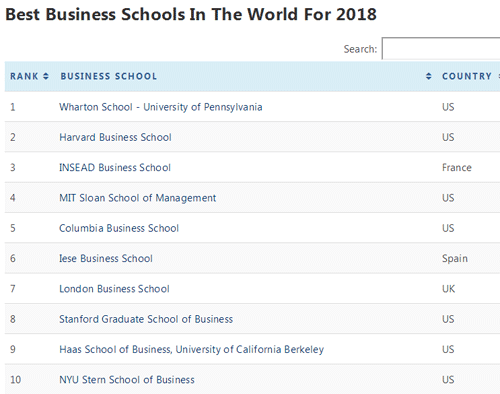Screen dimensions: 500x394
Task: Open the Harvard Business School link
Action: point(115,137)
